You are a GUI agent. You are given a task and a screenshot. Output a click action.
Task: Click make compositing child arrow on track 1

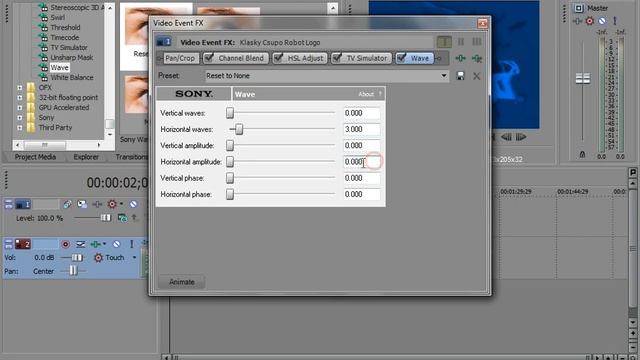[x=134, y=218]
